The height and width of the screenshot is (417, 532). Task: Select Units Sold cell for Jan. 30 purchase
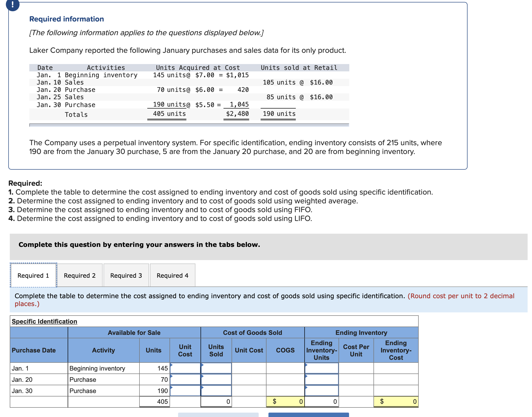click(216, 391)
